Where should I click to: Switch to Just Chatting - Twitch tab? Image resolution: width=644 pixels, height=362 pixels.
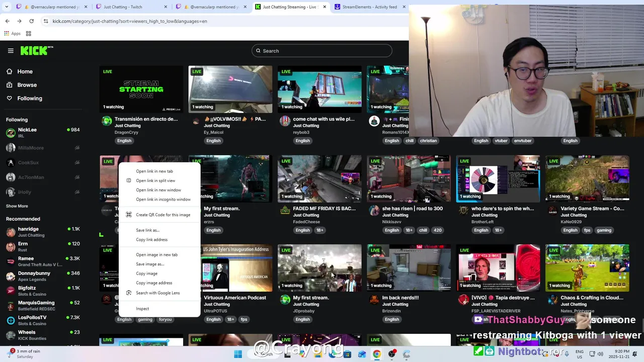tap(130, 7)
